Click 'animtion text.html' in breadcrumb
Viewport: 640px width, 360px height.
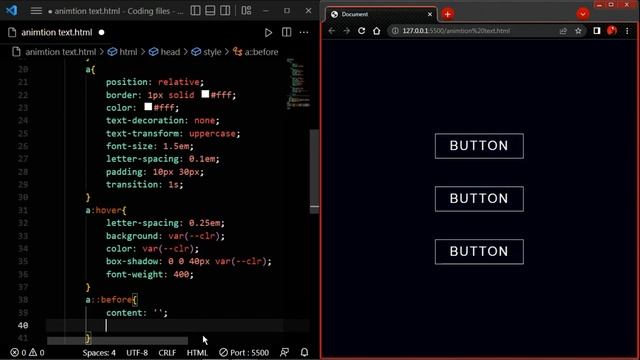(x=60, y=52)
